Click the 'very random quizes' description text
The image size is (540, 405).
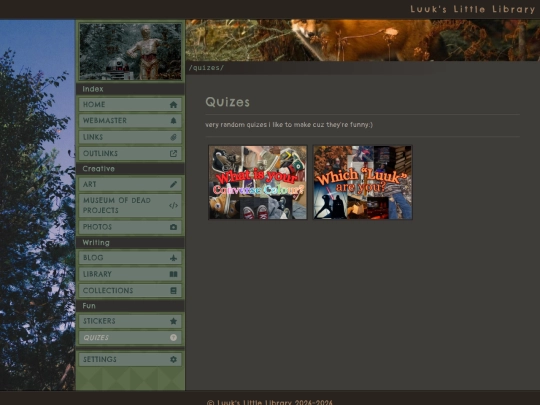(289, 125)
